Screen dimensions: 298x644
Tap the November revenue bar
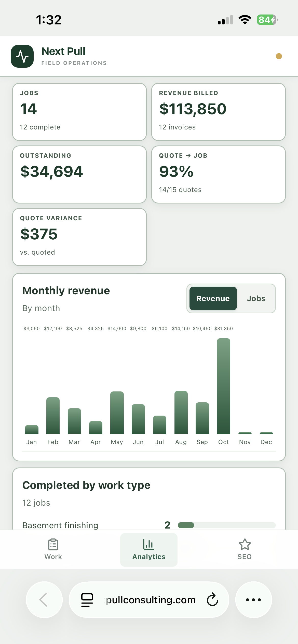(245, 433)
